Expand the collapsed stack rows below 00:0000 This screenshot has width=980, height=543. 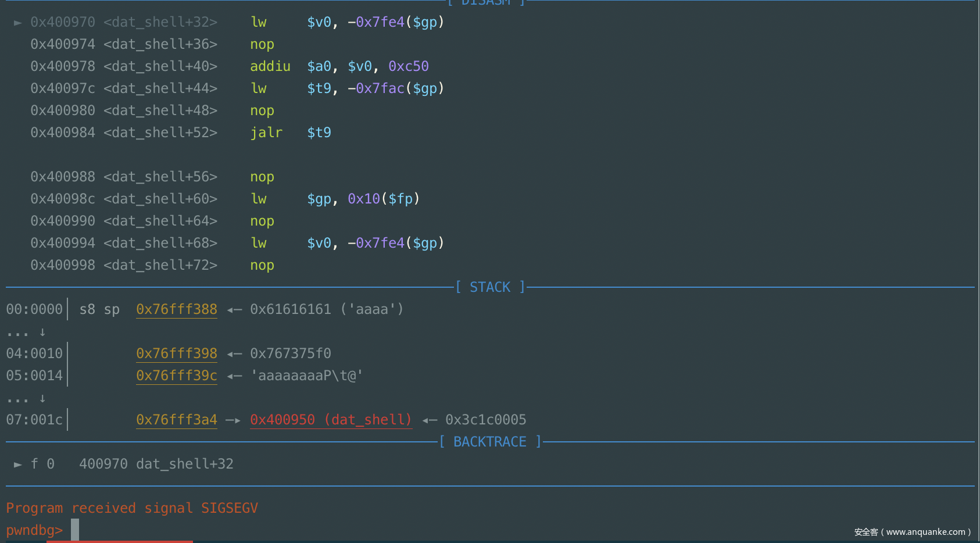tap(26, 333)
